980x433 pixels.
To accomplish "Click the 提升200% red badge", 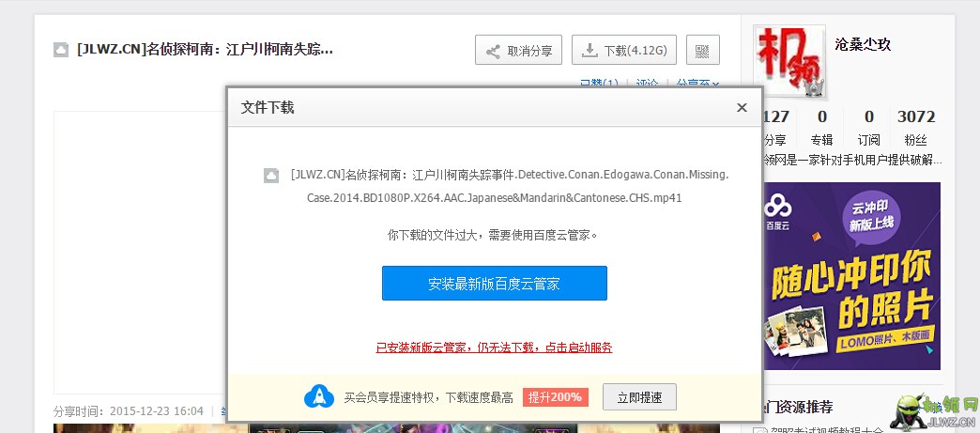I will point(555,396).
